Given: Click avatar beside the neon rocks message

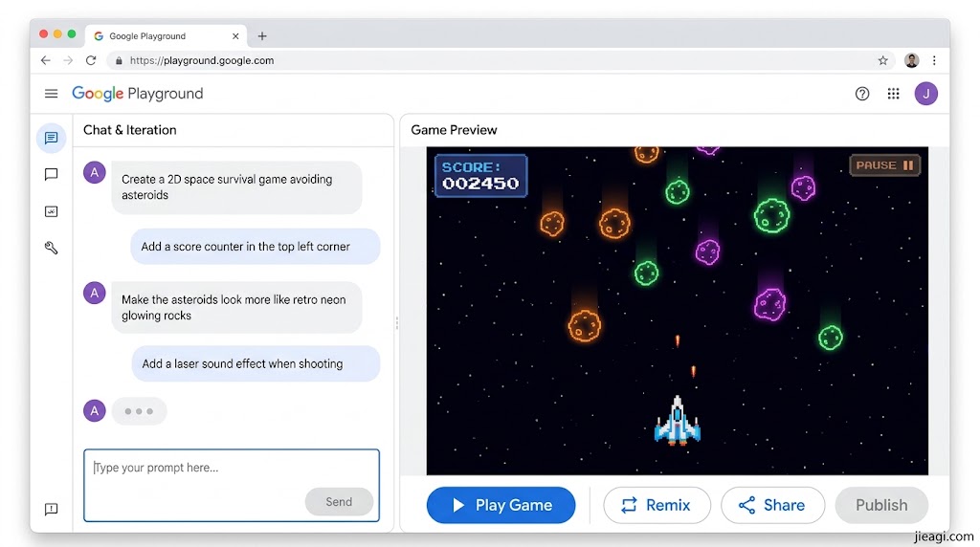Looking at the screenshot, I should coord(95,293).
